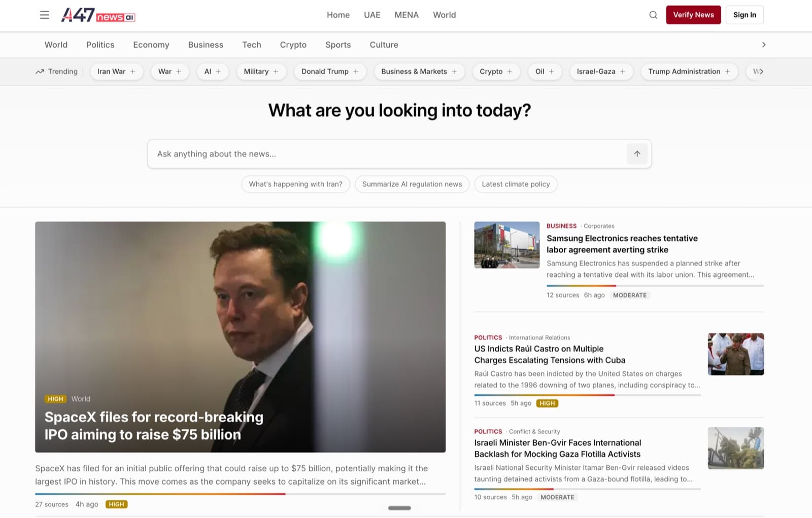812x518 pixels.
Task: Expand category bar right chevron
Action: [763, 45]
